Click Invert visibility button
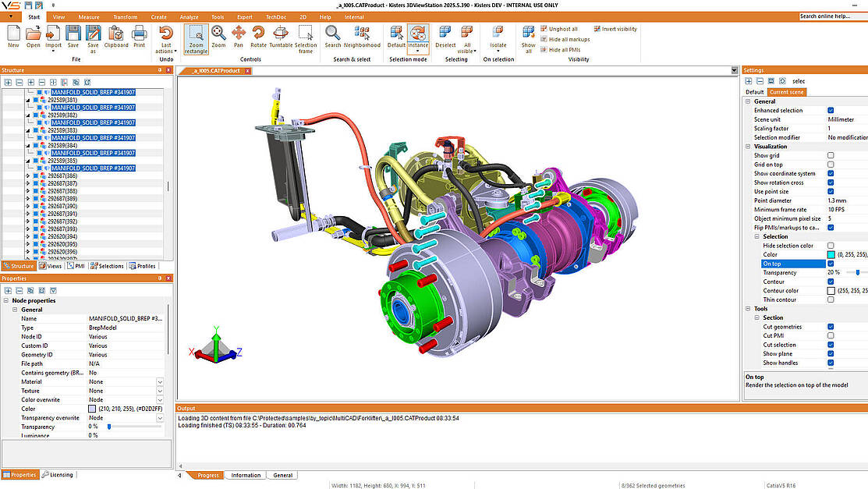The width and height of the screenshot is (868, 489). [615, 29]
